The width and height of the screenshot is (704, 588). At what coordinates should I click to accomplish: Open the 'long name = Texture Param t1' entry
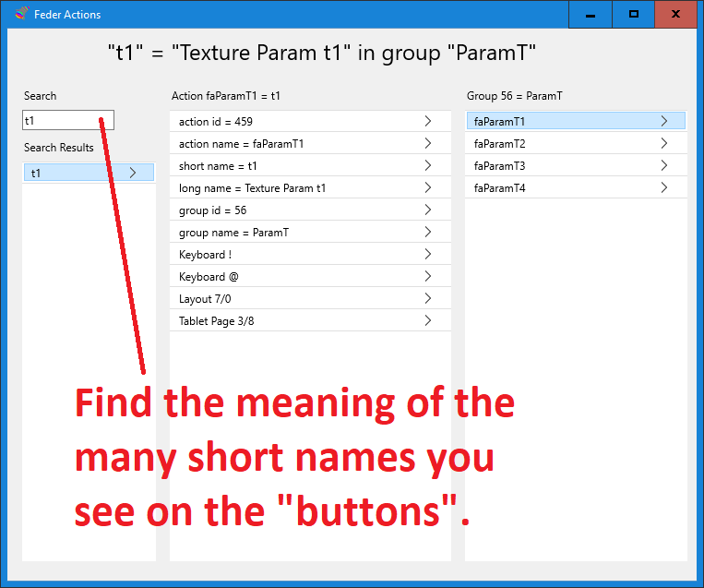[x=295, y=188]
